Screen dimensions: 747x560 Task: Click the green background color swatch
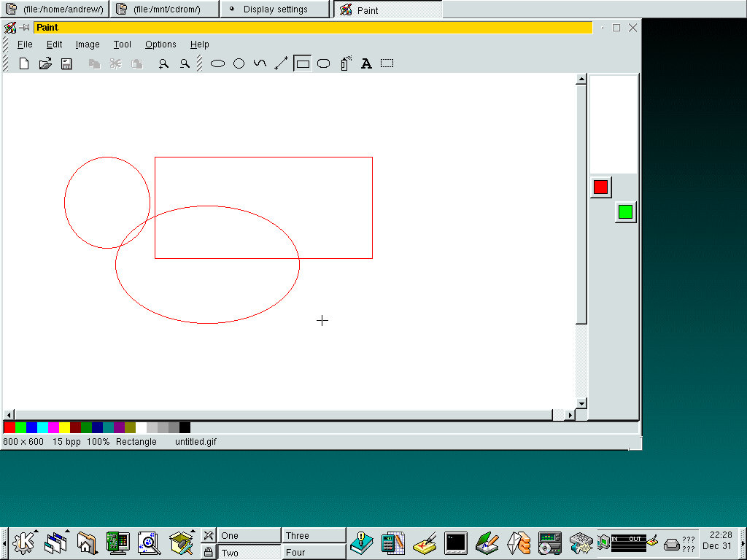coord(625,212)
